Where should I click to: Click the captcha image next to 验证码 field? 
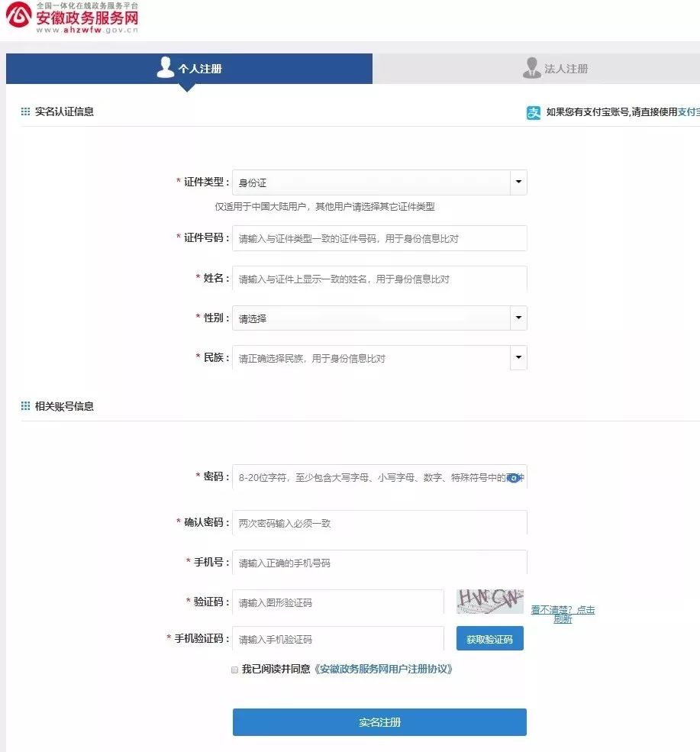489,602
